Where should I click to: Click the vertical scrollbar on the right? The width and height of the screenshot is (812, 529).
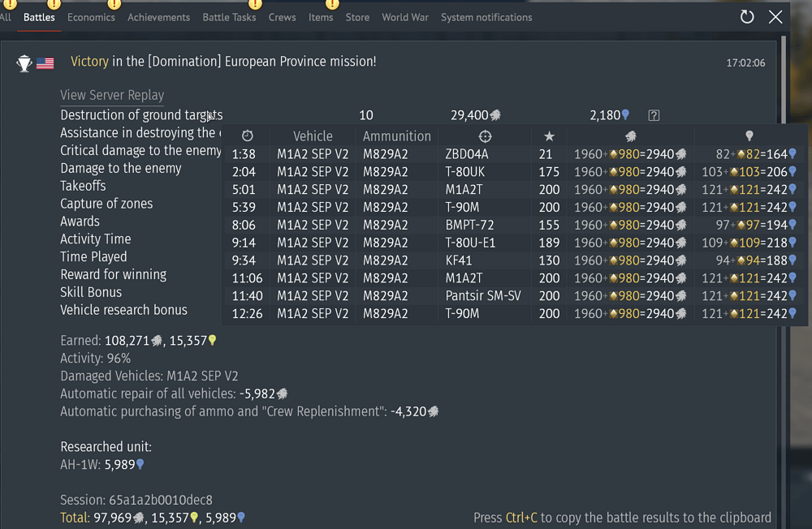point(783,243)
